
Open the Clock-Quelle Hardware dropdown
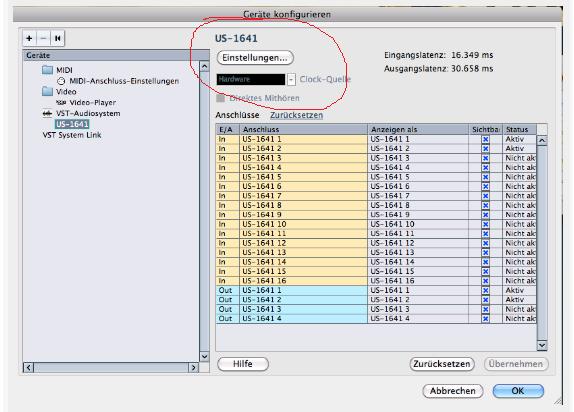click(251, 79)
